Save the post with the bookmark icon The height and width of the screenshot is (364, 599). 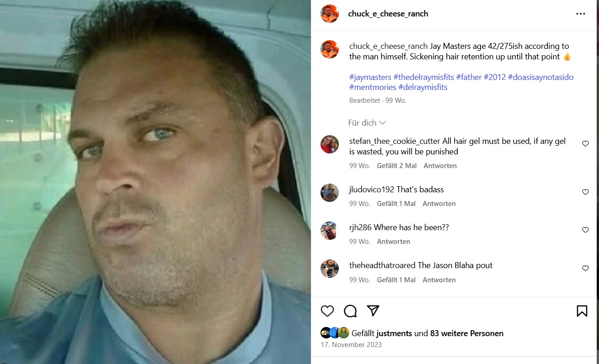(582, 311)
